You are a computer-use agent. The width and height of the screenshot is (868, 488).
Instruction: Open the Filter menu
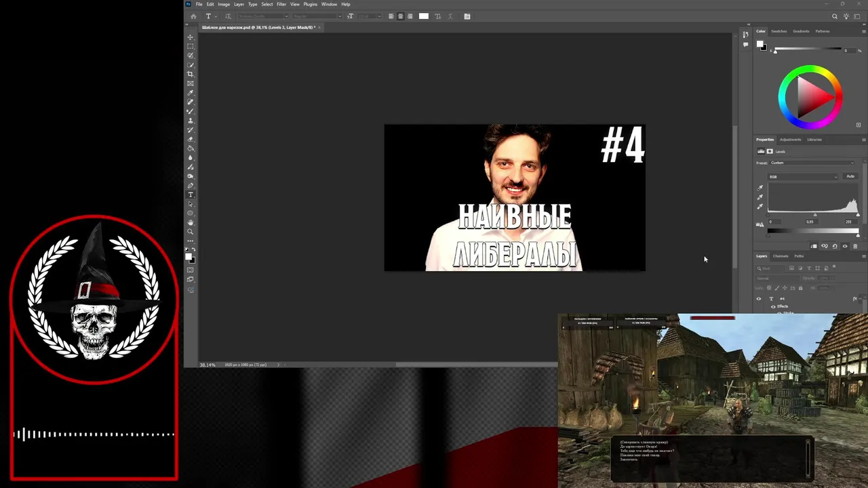[x=281, y=4]
